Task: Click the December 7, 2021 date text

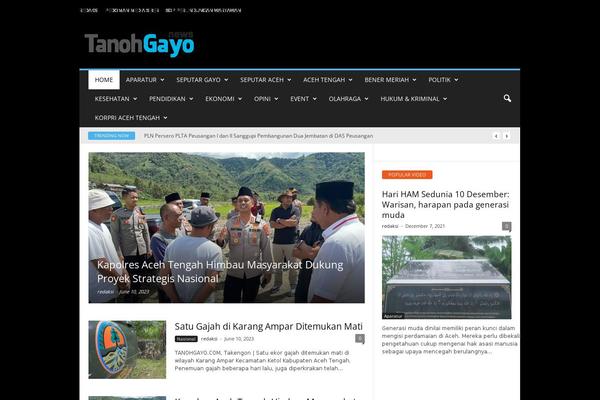Action: coord(425,226)
